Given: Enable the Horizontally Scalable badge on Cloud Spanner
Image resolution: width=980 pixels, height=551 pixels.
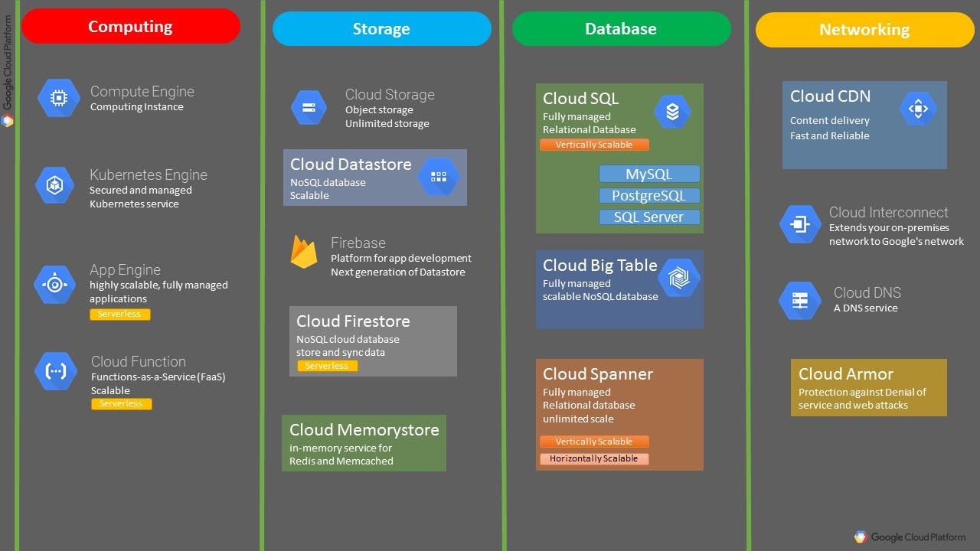Looking at the screenshot, I should [594, 458].
